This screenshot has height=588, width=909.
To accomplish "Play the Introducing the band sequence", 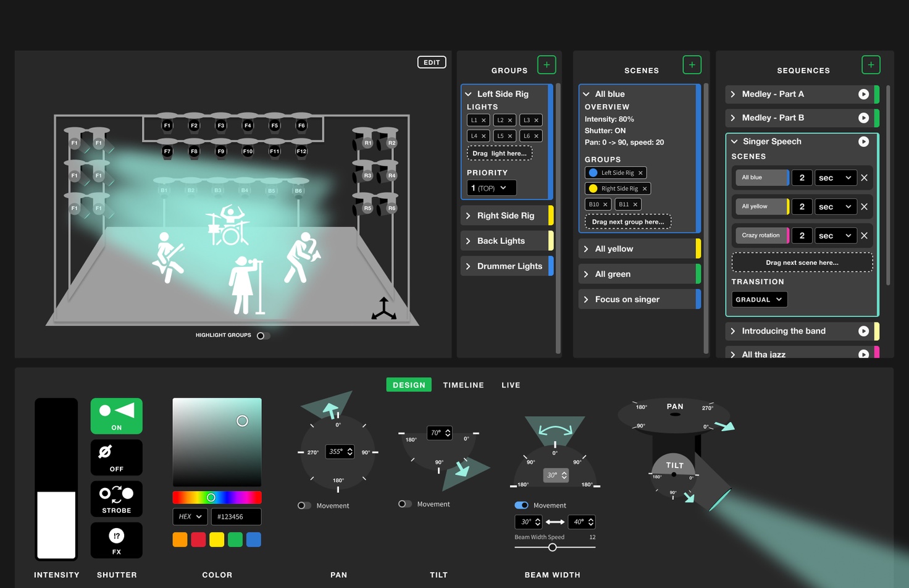I will pyautogui.click(x=863, y=331).
